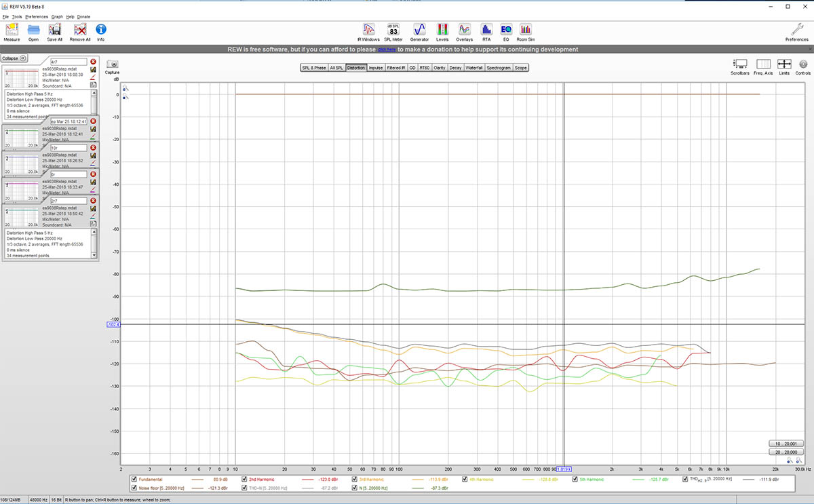Switch to the Clarity tab
This screenshot has height=504, width=814.
[440, 68]
